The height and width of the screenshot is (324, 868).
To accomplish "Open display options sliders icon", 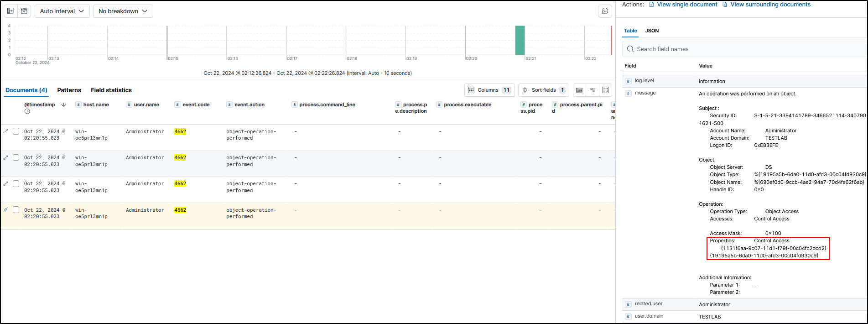I will tap(593, 90).
